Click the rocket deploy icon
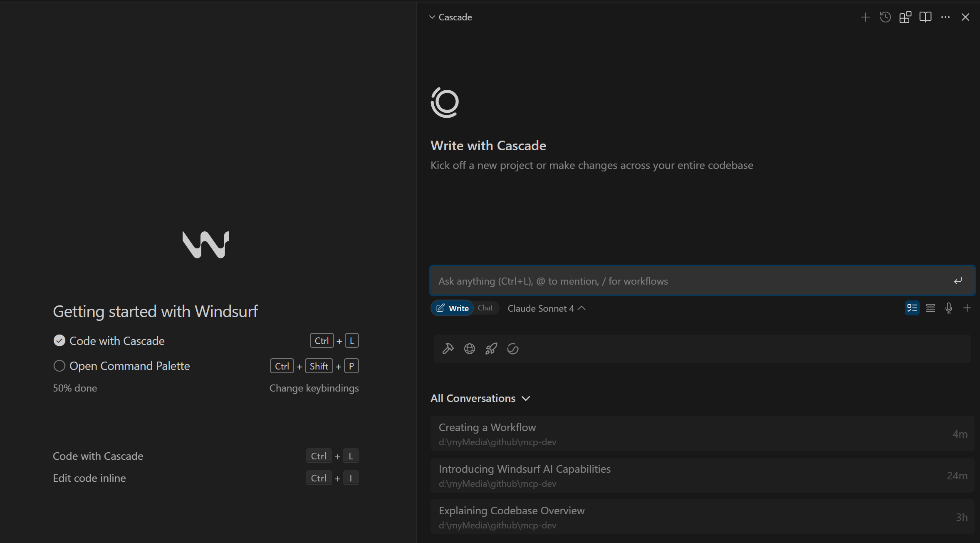Screen dimensions: 980x543 (x=491, y=349)
